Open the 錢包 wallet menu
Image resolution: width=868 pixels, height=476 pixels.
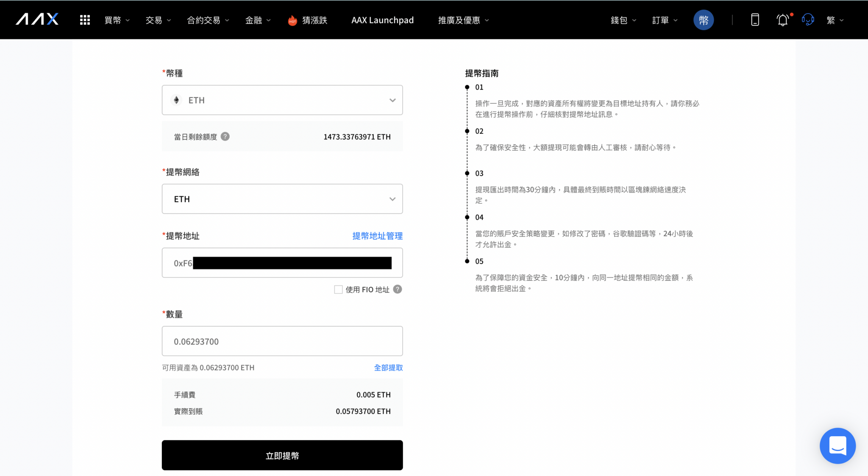623,20
